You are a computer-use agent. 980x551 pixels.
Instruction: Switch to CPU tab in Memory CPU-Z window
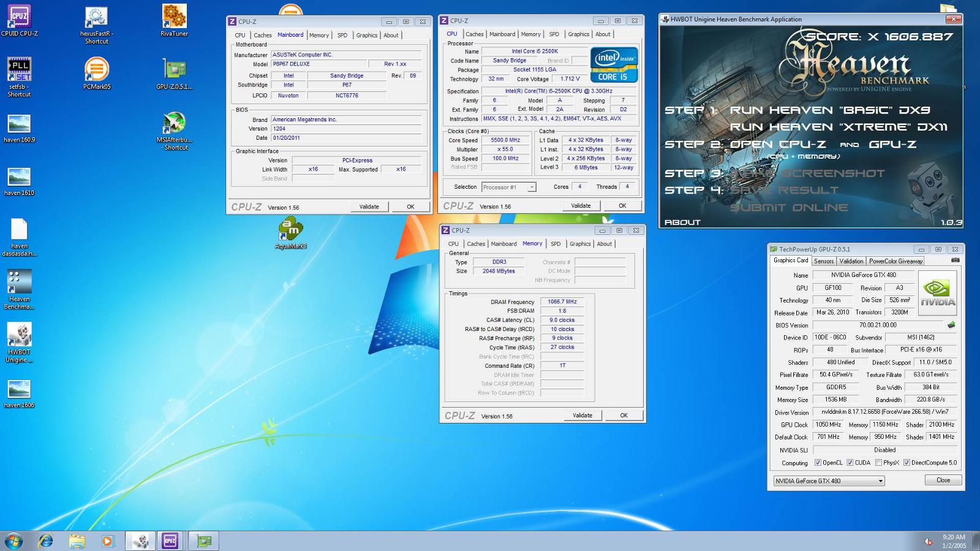point(453,244)
